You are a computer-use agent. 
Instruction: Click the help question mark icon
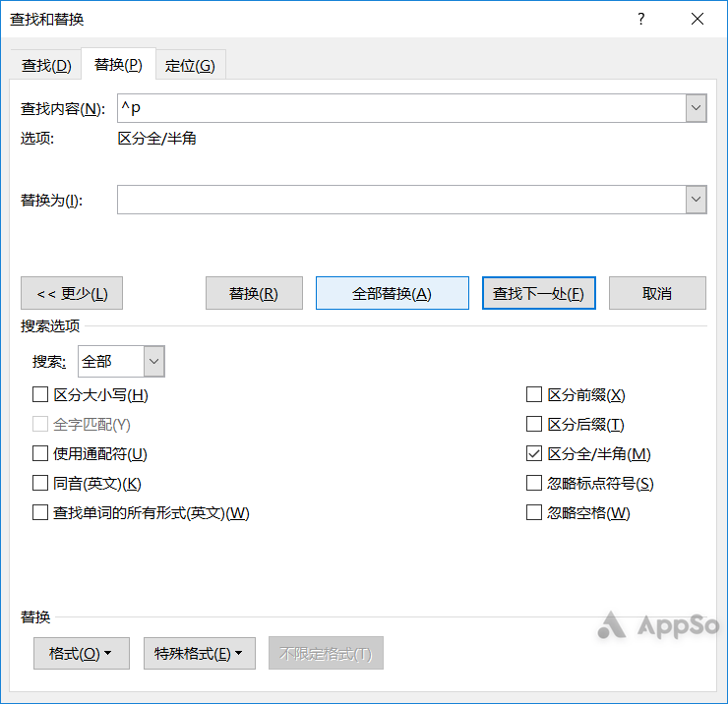641,19
